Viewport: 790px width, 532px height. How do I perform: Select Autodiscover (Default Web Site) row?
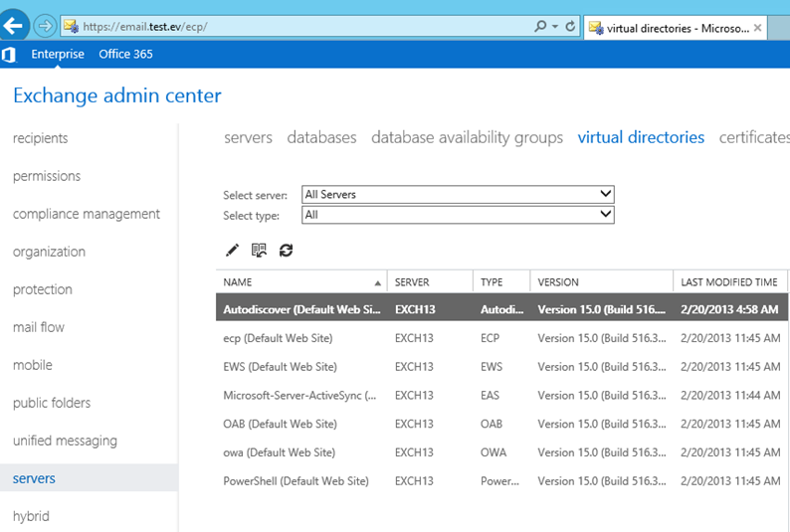501,309
